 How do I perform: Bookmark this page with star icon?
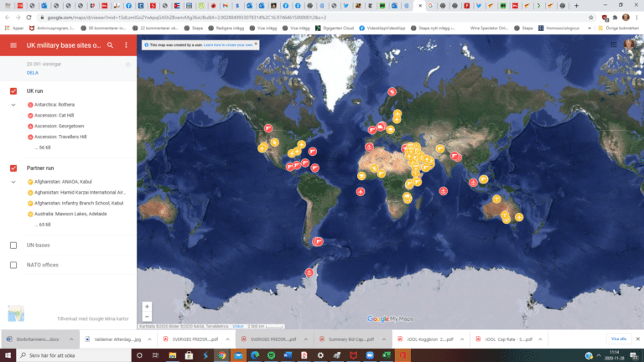(591, 18)
